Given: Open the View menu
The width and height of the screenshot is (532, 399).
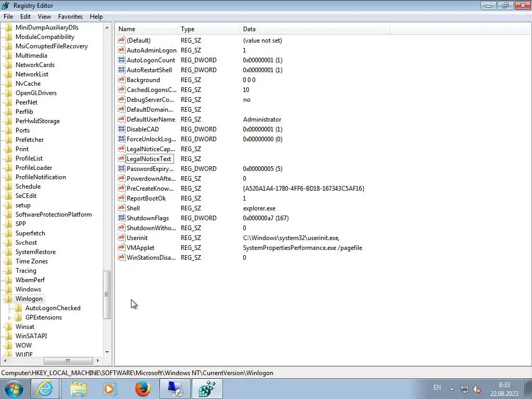Looking at the screenshot, I should (44, 17).
